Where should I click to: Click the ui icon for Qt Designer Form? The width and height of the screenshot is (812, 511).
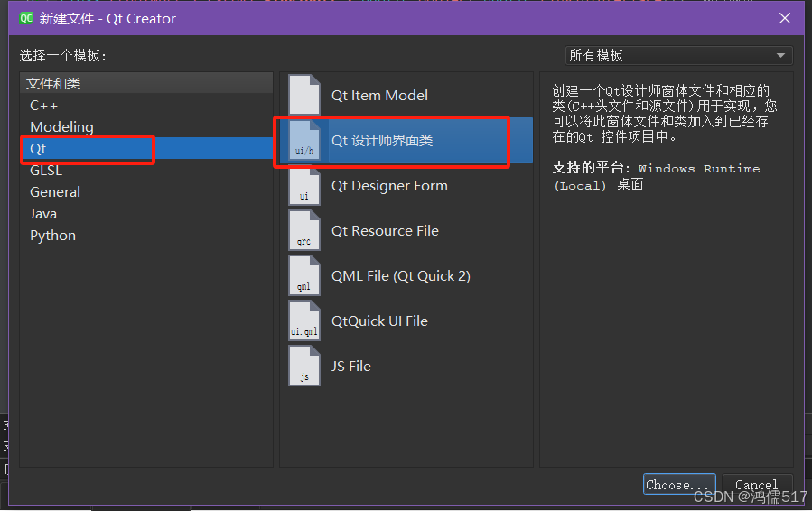pos(304,185)
